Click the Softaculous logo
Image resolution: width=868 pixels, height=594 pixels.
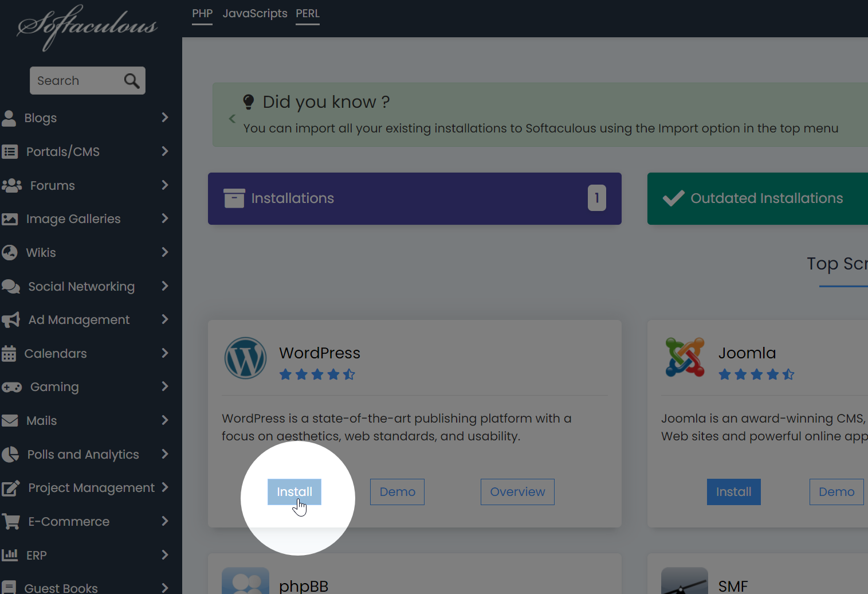point(87,27)
